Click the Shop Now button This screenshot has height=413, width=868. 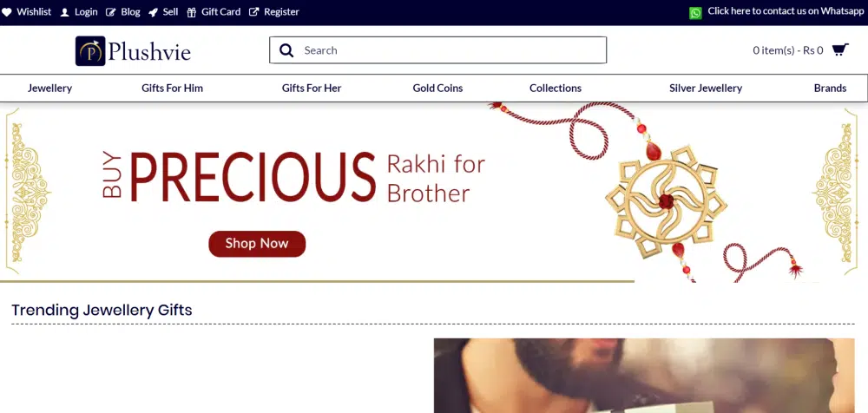point(257,244)
